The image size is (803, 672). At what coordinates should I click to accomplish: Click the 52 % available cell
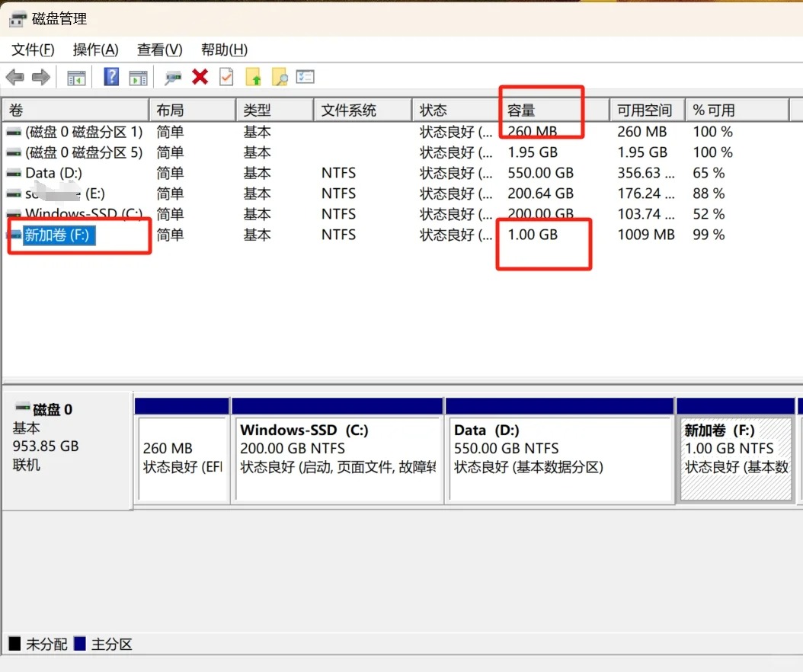click(x=709, y=214)
